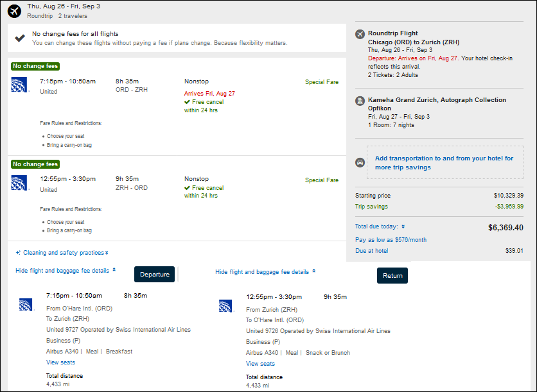Click the United logo in the Return details section

(x=225, y=306)
